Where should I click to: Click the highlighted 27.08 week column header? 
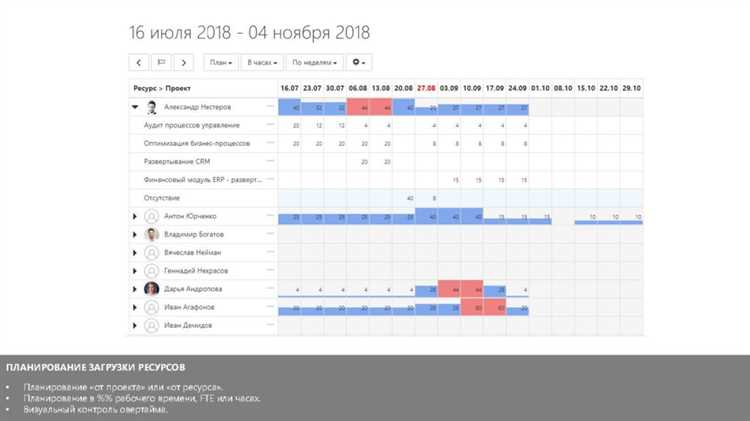click(426, 89)
